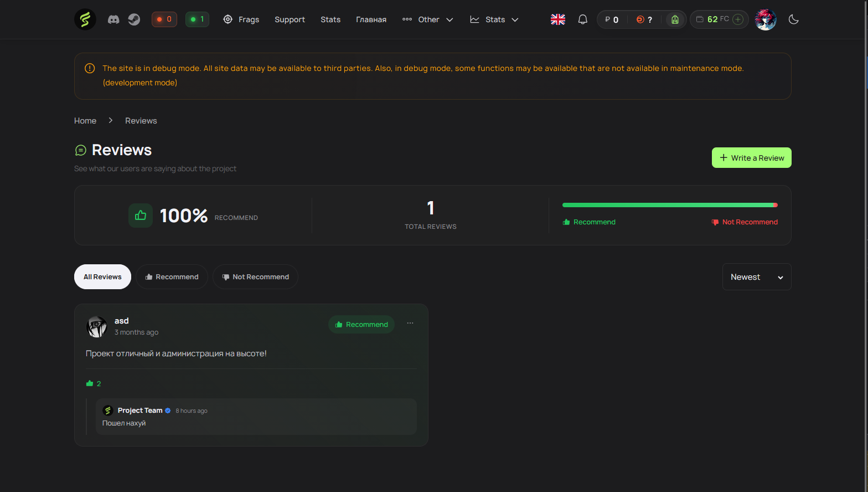868x492 pixels.
Task: Click the site logo in the header
Action: pyautogui.click(x=85, y=19)
